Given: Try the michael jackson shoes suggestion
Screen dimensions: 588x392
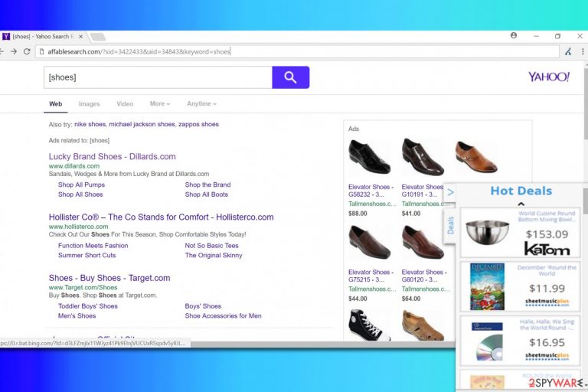Looking at the screenshot, I should pos(142,124).
